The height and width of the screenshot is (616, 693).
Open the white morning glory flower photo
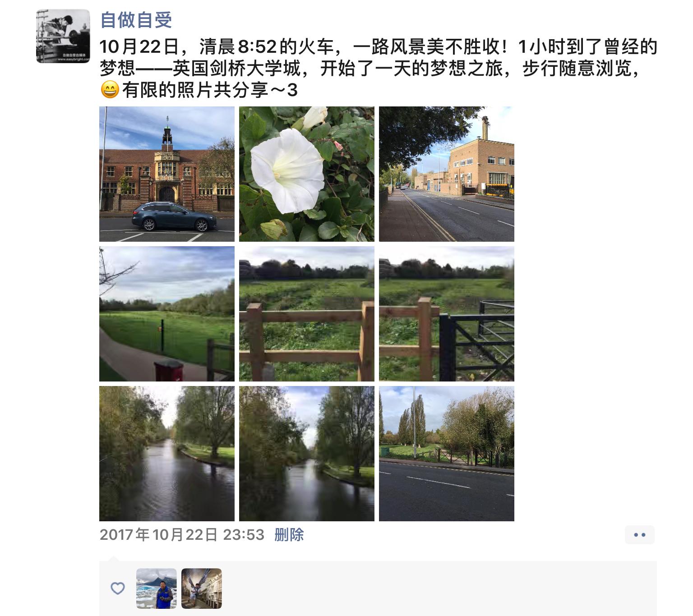[307, 174]
